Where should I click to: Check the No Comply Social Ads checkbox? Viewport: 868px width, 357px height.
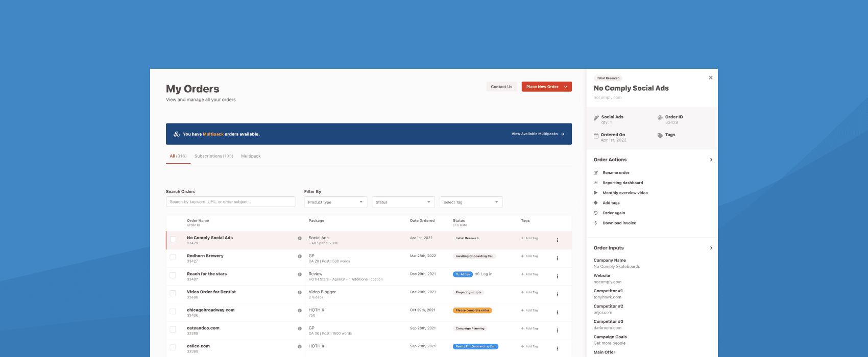(173, 239)
